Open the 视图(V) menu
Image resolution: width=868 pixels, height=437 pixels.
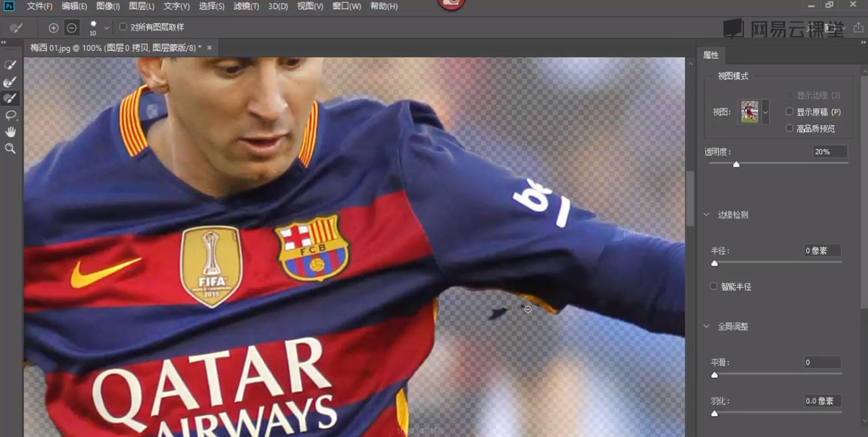pyautogui.click(x=311, y=6)
